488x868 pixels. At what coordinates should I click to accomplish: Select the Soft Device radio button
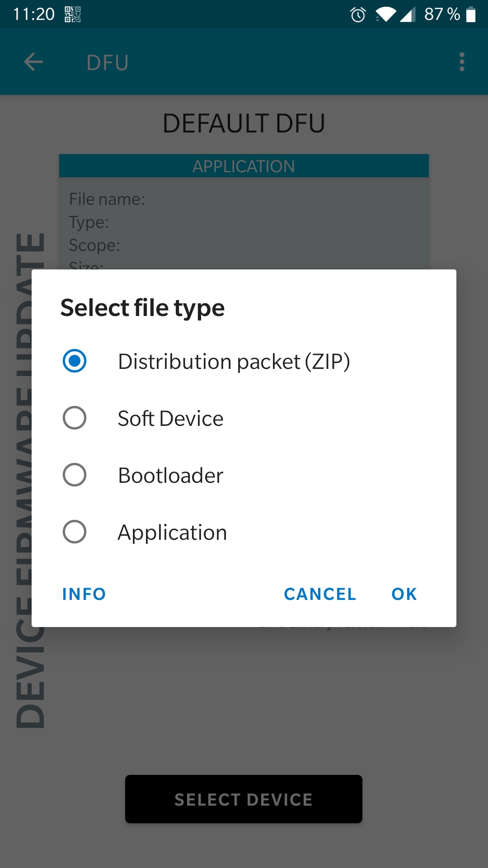(75, 418)
